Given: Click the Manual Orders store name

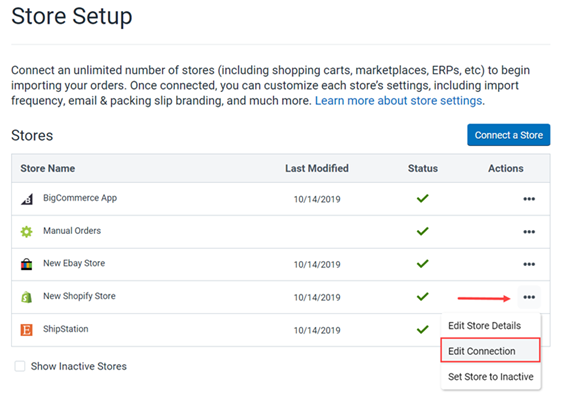Looking at the screenshot, I should (x=72, y=230).
